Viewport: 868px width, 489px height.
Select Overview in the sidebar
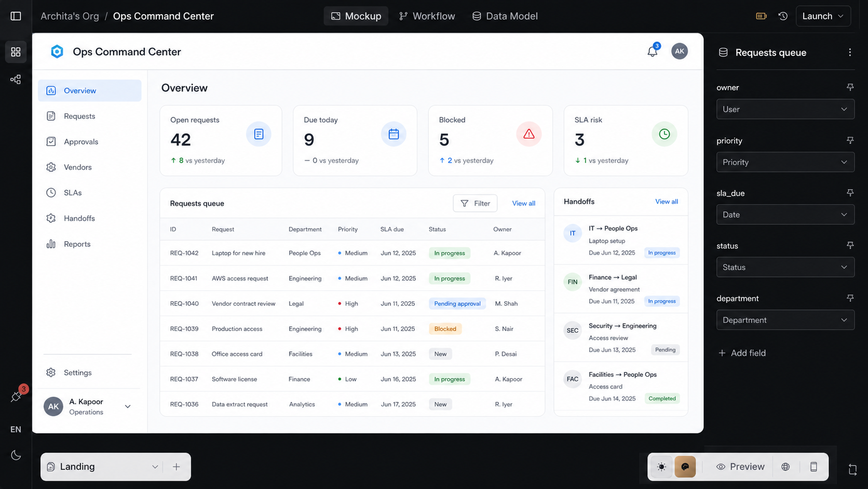pos(89,90)
